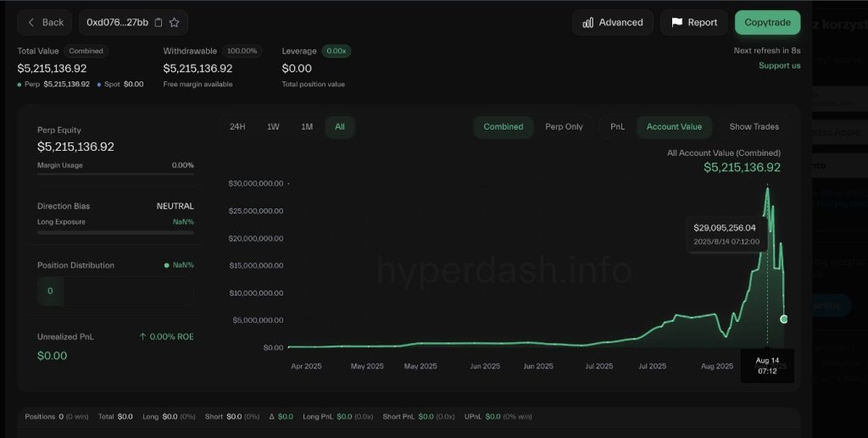
Task: Click the $30,000,000.00 y-axis label
Action: (x=256, y=183)
